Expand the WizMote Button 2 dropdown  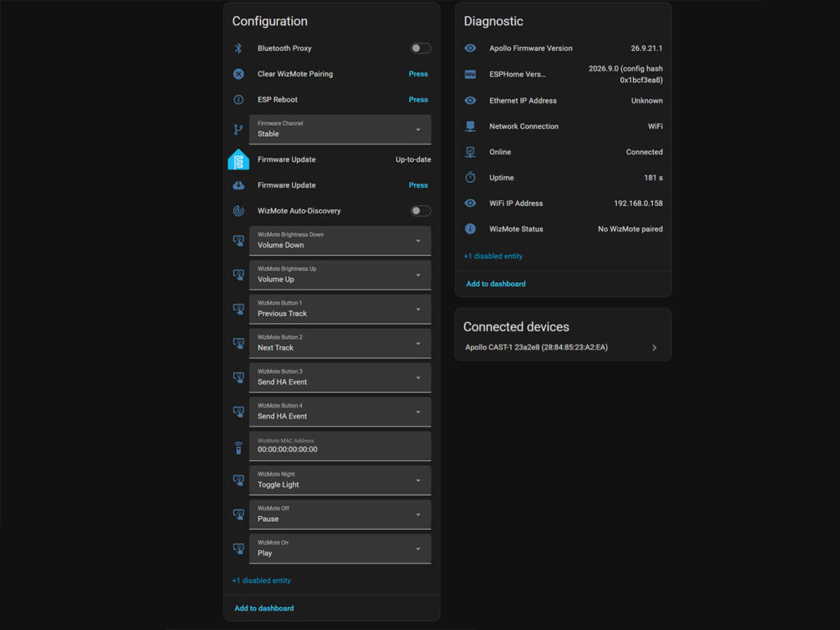point(340,344)
